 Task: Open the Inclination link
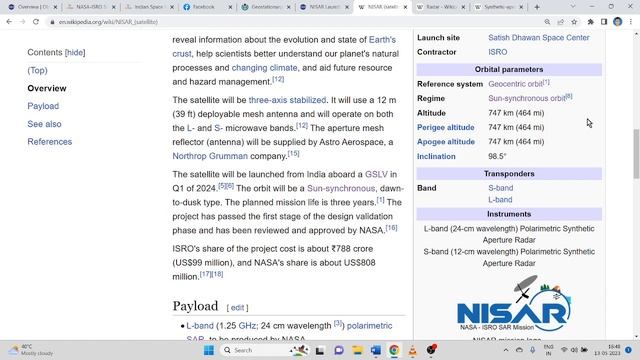click(x=436, y=156)
